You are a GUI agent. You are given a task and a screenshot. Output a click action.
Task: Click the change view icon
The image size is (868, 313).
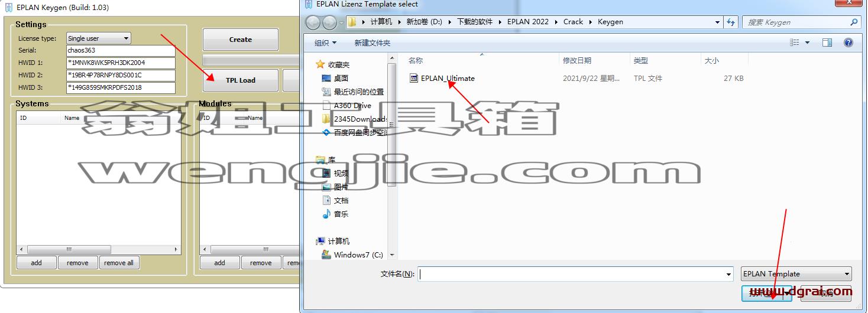tap(795, 43)
